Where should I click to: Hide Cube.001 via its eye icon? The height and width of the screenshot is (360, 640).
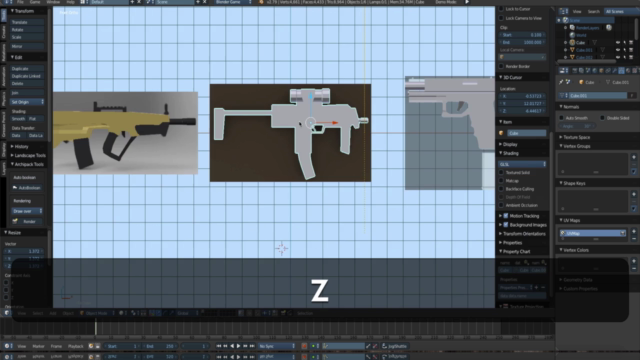tap(618, 50)
